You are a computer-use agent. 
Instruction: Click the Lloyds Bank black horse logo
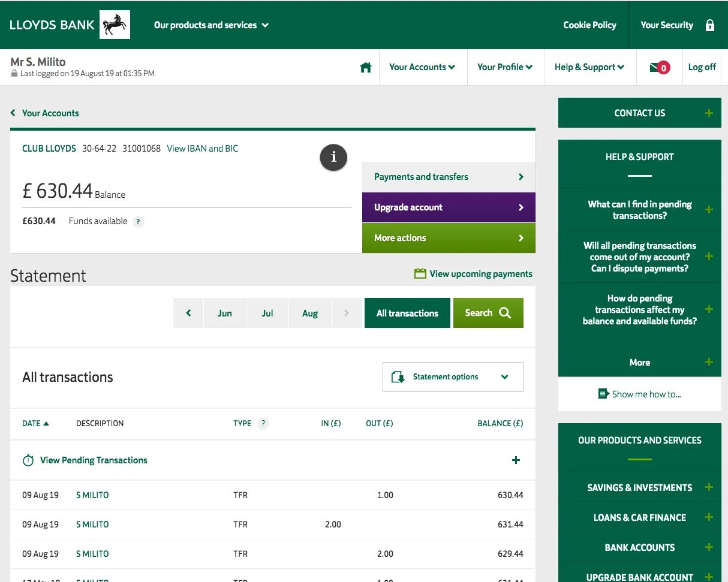pos(115,25)
